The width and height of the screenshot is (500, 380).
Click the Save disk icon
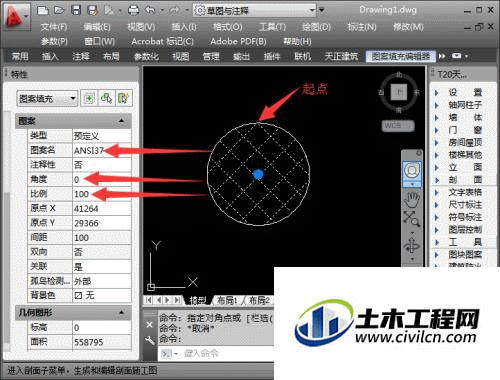pos(76,10)
